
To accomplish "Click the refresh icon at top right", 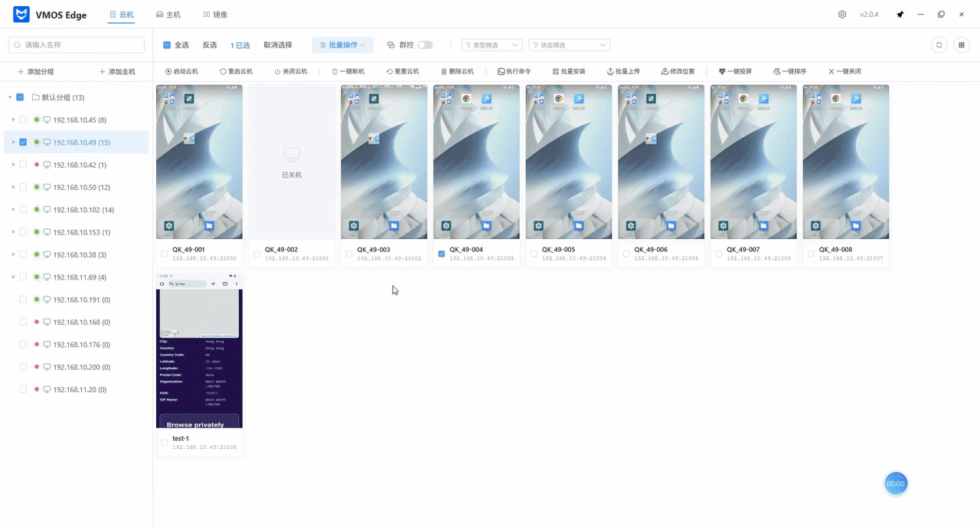I will click(939, 45).
